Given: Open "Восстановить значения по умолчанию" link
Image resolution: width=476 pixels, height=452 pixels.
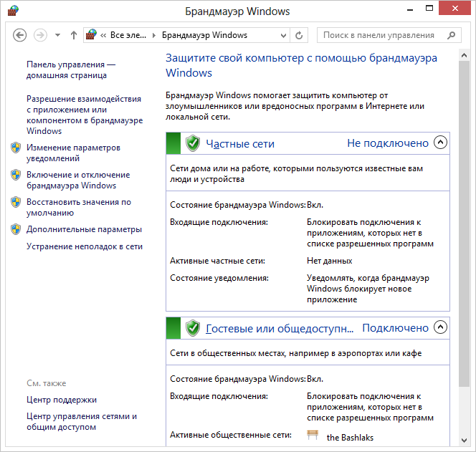Looking at the screenshot, I should [79, 207].
